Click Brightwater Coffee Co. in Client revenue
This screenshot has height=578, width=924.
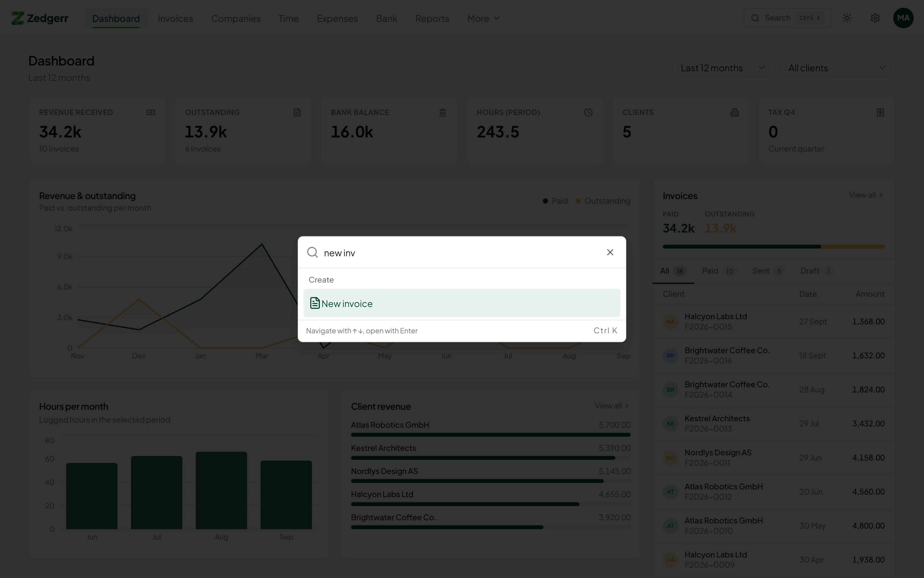point(393,518)
